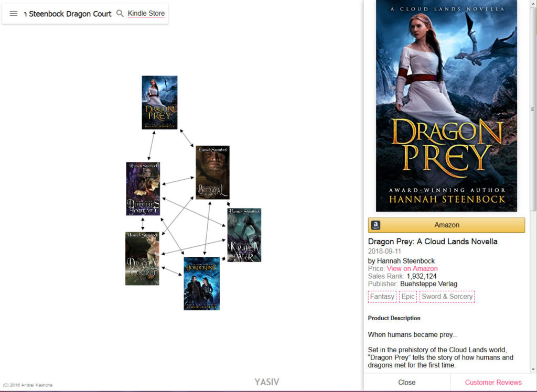The width and height of the screenshot is (537, 392).
Task: Click the YASIV logo text
Action: click(267, 382)
